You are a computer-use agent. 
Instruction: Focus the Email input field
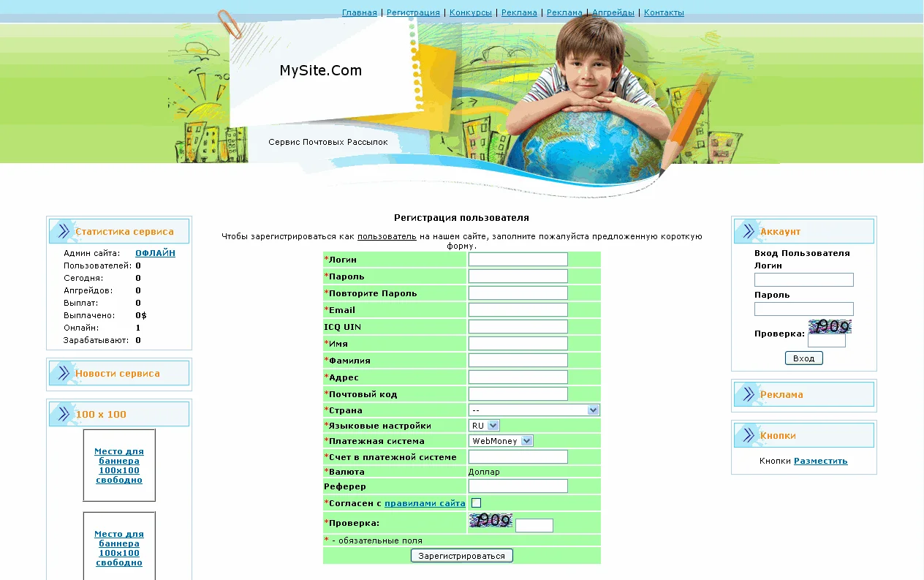pos(518,309)
